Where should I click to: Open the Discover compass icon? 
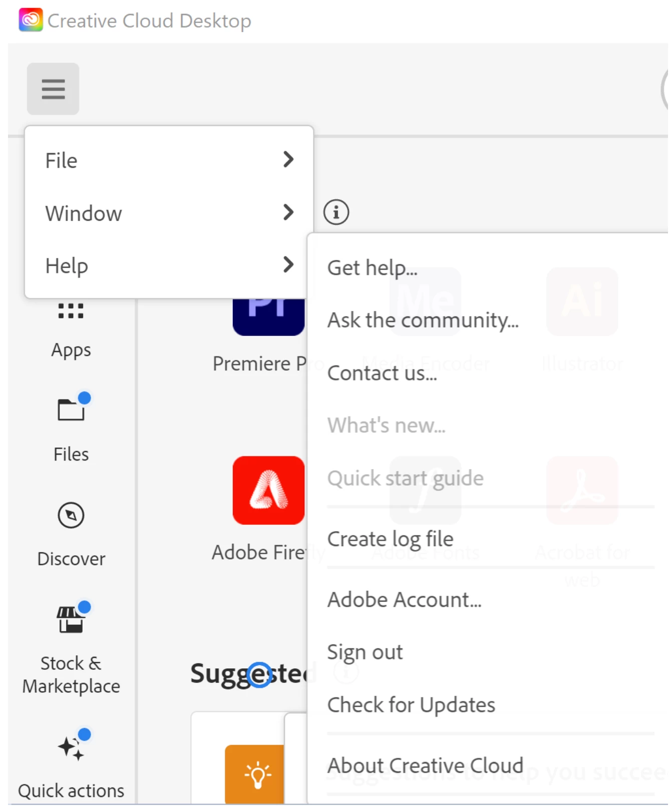tap(71, 515)
